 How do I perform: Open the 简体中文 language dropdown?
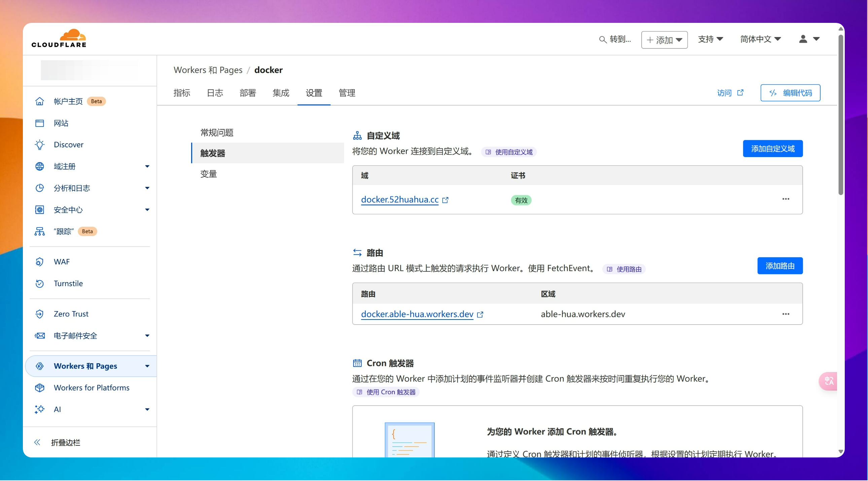pyautogui.click(x=760, y=39)
